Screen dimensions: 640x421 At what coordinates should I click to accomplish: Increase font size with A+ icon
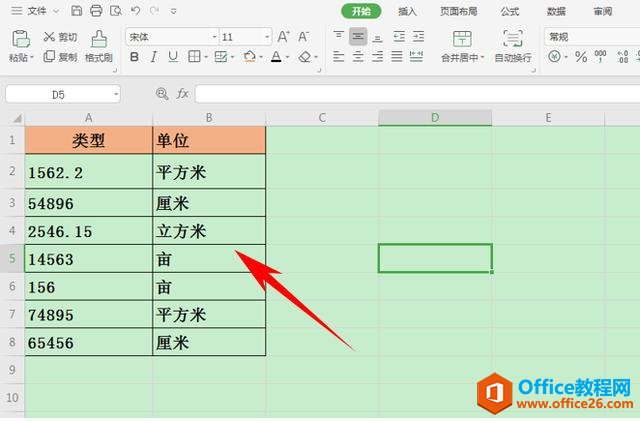[x=283, y=37]
